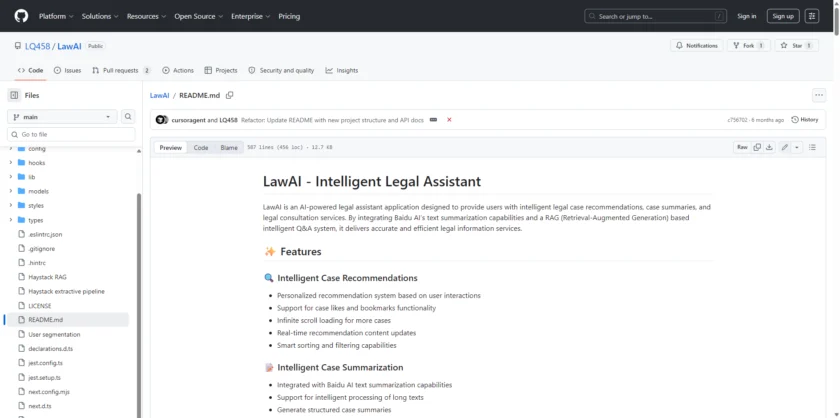Screen dimensions: 840x418
Task: Switch to the Code view
Action: click(x=201, y=147)
